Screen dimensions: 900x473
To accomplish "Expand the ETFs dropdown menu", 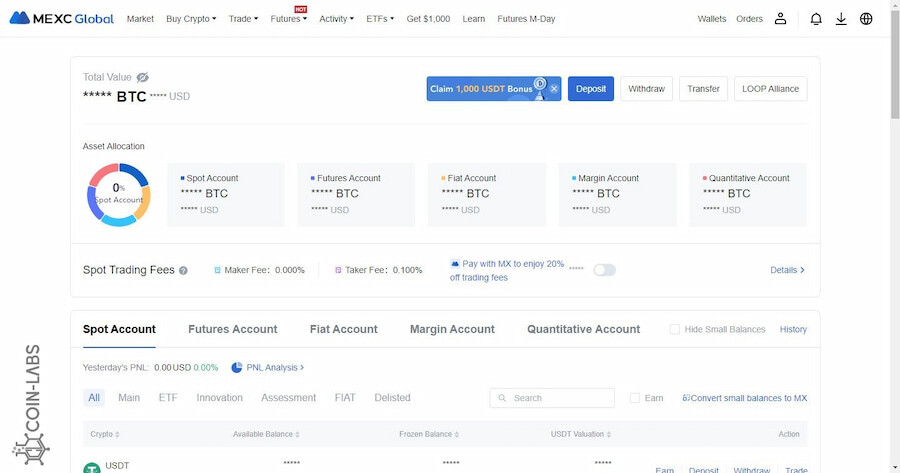I will click(x=380, y=18).
